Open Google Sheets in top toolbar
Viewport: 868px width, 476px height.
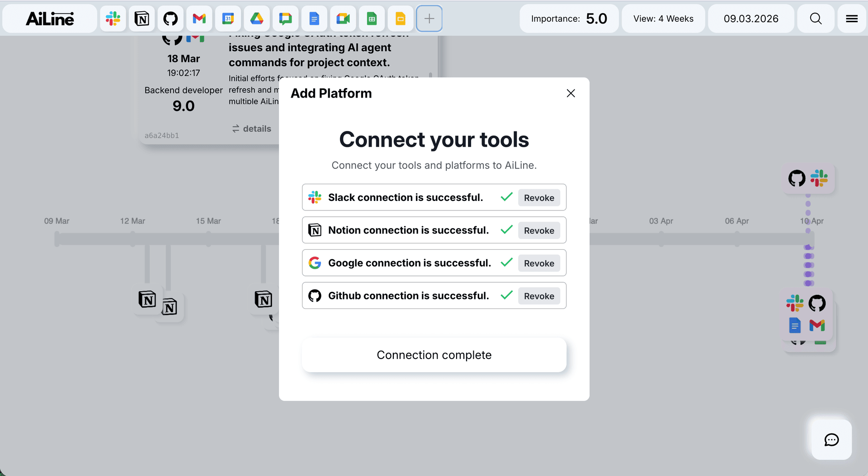pos(372,19)
